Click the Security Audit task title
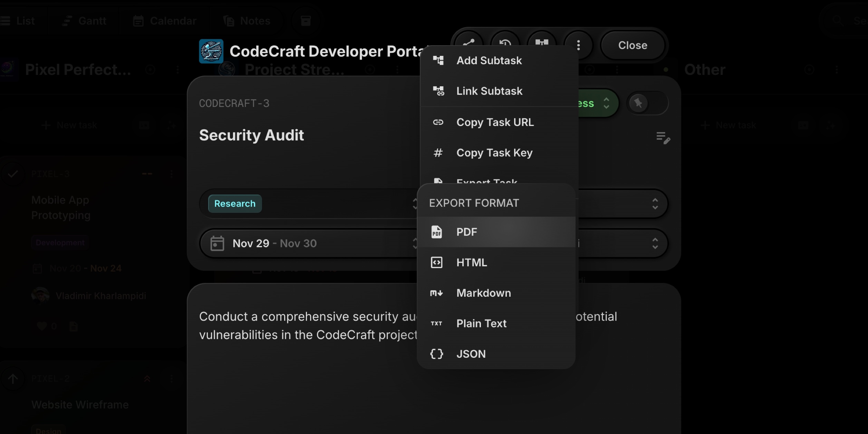Viewport: 868px width, 434px height. coord(251,135)
